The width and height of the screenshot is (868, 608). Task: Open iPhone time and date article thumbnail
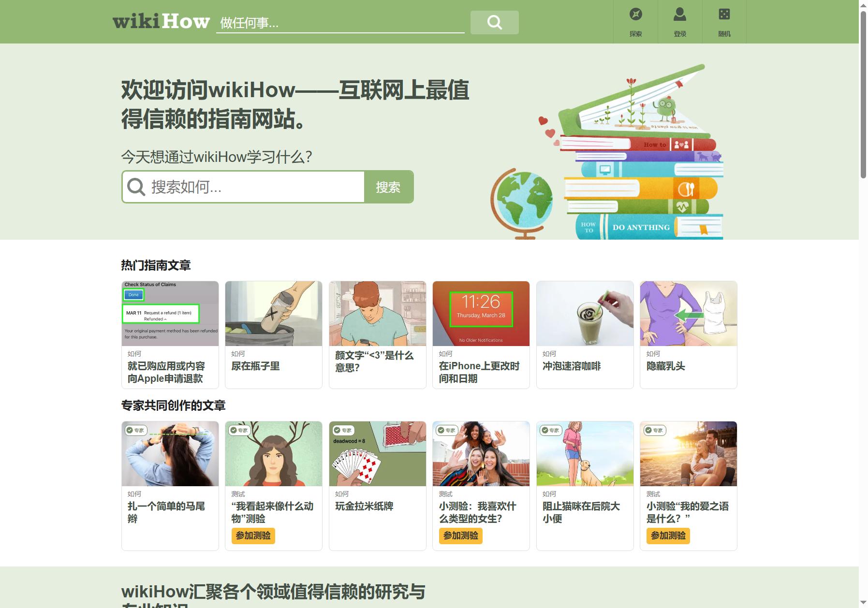[481, 314]
